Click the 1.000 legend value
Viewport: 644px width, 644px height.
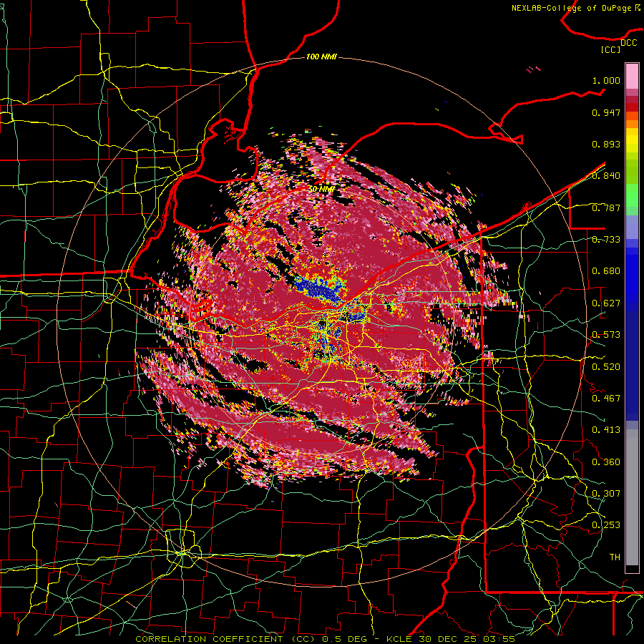coord(606,80)
